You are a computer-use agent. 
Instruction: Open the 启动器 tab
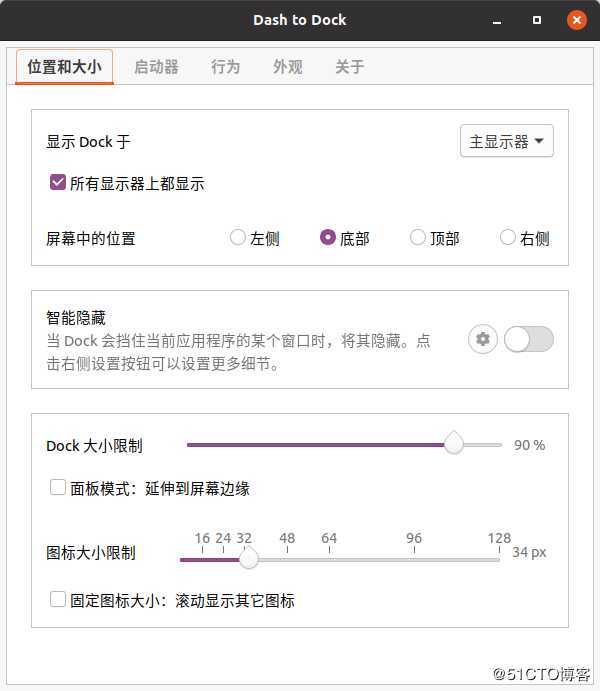156,67
